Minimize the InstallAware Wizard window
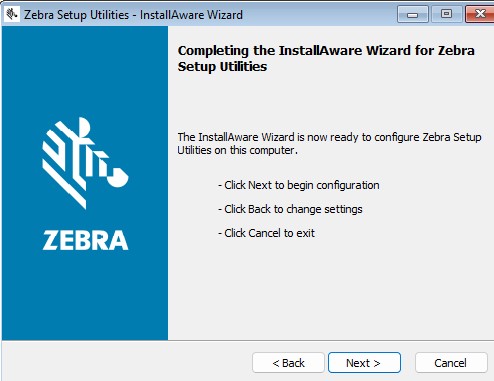The height and width of the screenshot is (381, 494). (x=413, y=14)
